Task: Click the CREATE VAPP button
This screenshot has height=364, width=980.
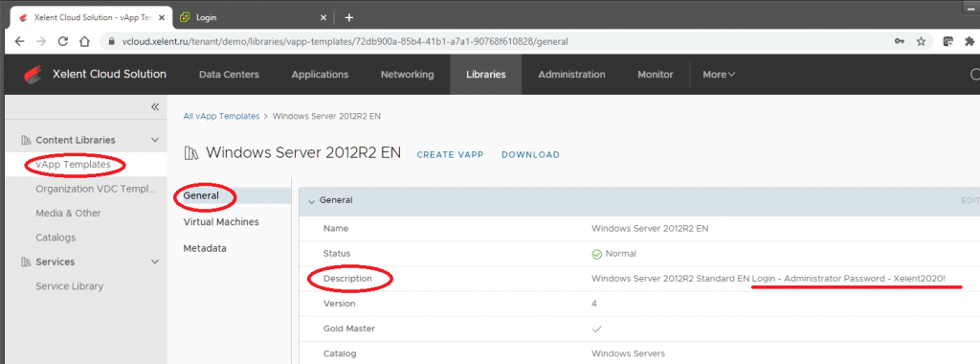Action: click(450, 155)
